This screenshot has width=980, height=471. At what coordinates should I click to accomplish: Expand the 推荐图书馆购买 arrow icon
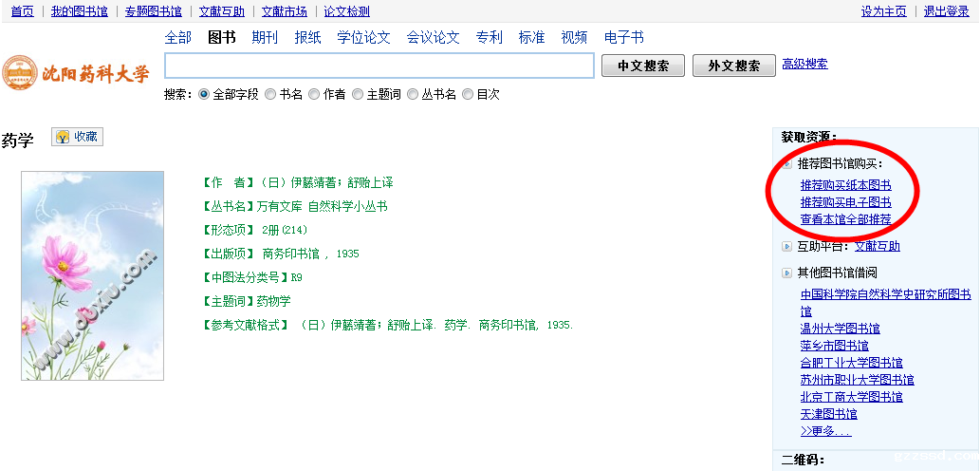(786, 164)
